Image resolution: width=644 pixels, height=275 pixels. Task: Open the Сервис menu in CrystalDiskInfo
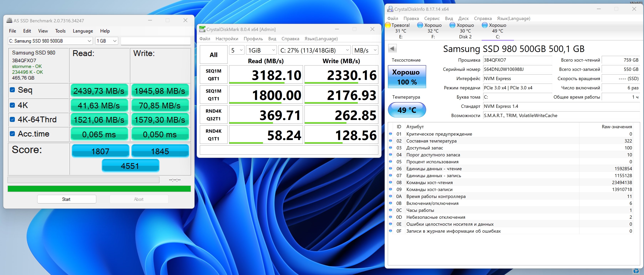point(432,18)
